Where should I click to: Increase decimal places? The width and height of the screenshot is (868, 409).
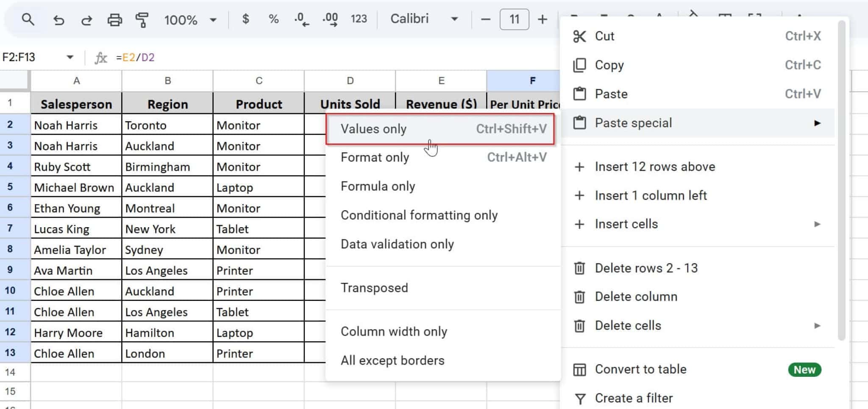(330, 19)
